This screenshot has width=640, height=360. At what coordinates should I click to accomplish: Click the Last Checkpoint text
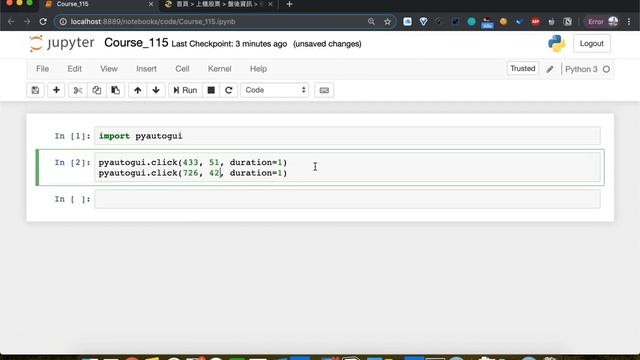[x=229, y=44]
